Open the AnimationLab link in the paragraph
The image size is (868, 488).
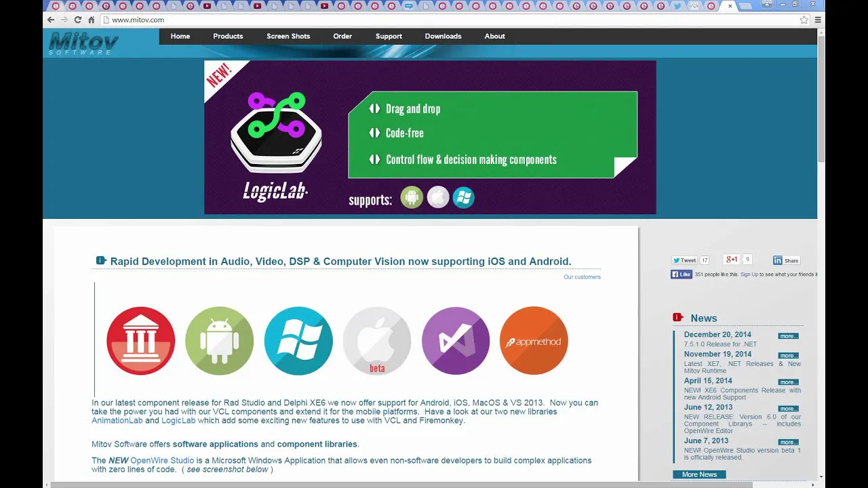(x=117, y=420)
